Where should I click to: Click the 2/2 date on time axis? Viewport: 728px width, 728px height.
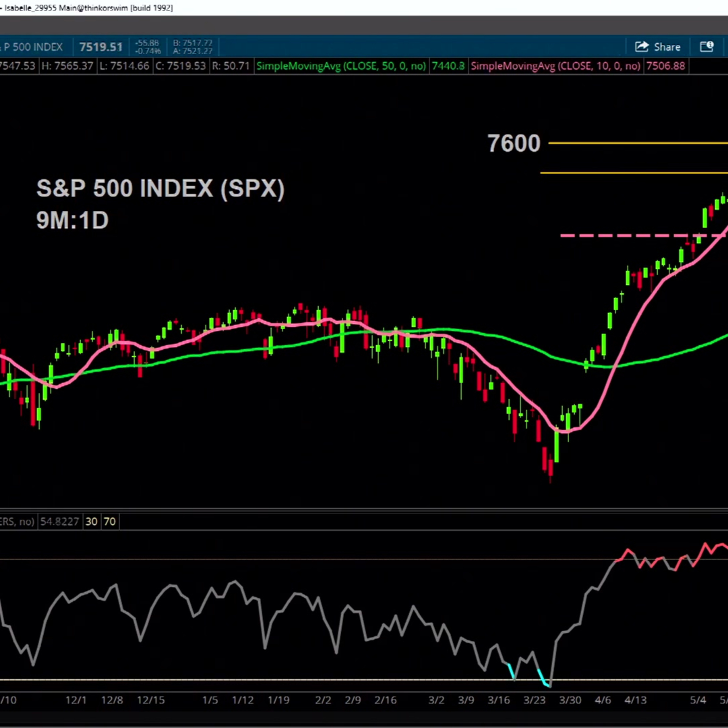(323, 700)
